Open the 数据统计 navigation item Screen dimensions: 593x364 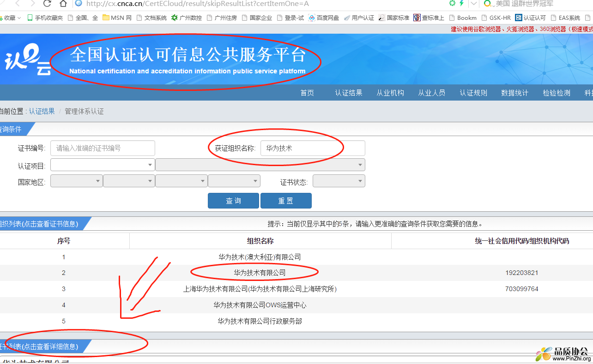pos(515,93)
